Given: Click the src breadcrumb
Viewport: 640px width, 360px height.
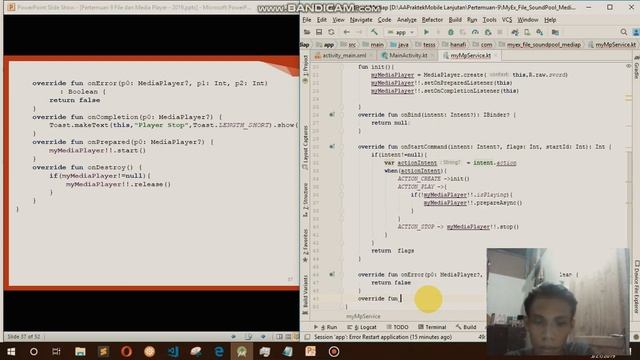Looking at the screenshot, I should pos(349,44).
